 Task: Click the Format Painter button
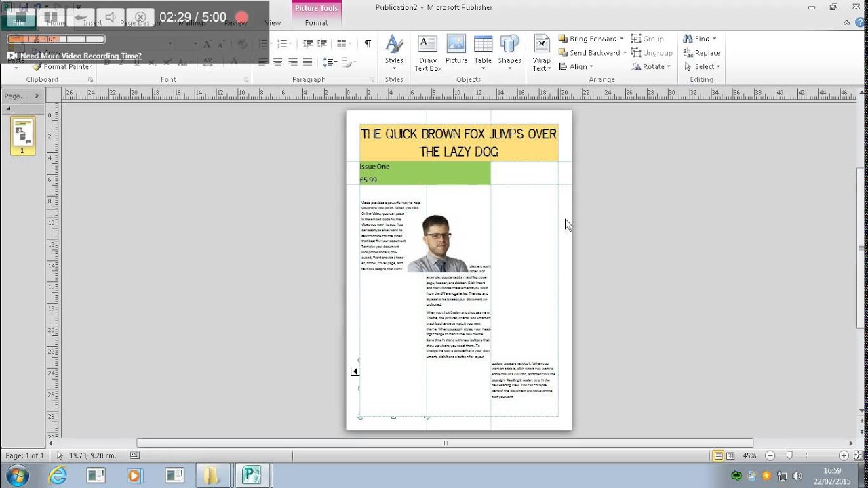62,67
